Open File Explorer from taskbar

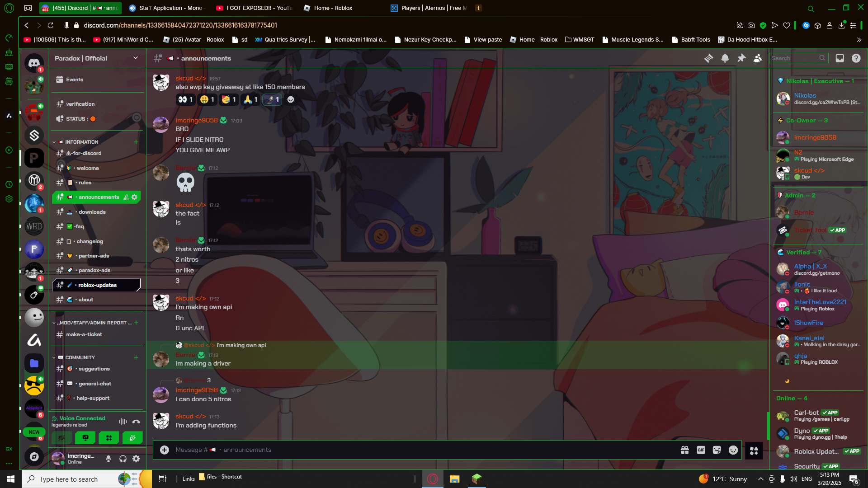tap(454, 479)
